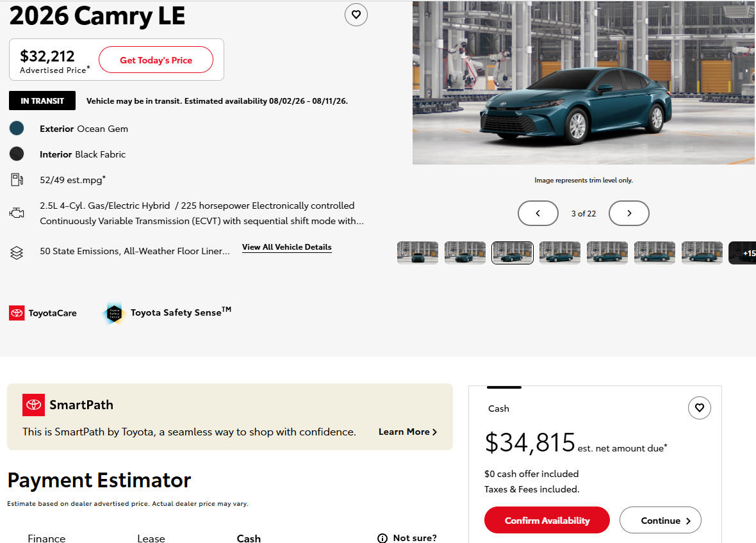The width and height of the screenshot is (756, 543).
Task: Go to the next vehicle photo
Action: (x=629, y=213)
